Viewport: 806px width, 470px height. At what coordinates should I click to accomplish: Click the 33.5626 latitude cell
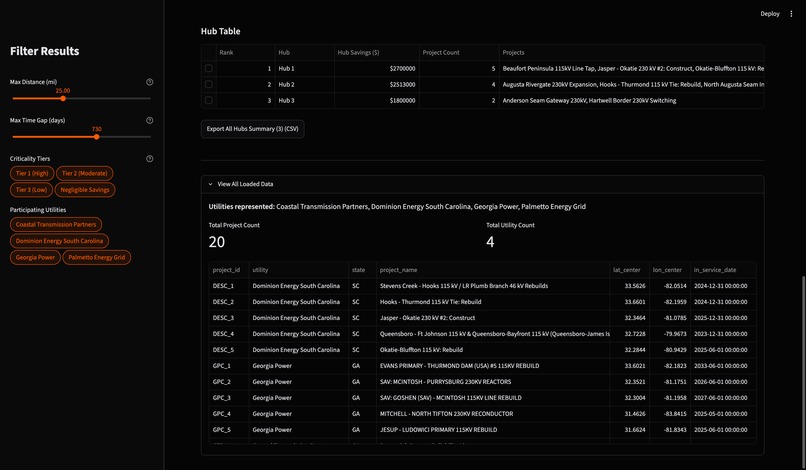point(629,286)
